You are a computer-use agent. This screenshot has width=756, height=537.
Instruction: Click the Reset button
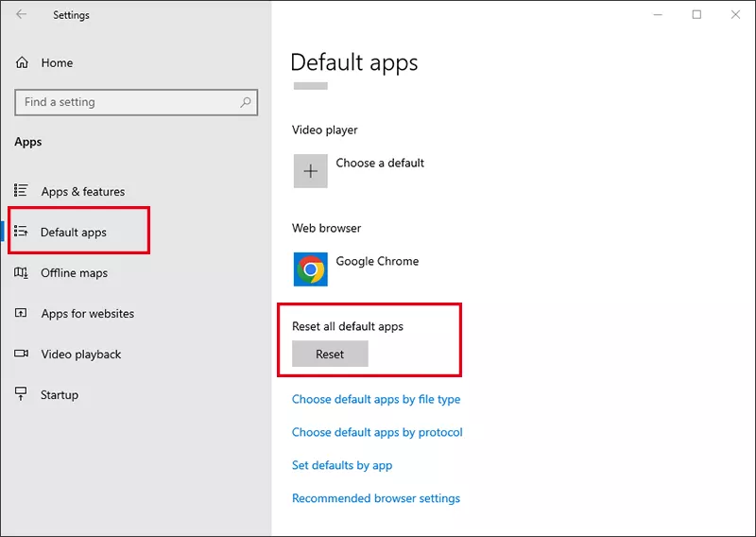[330, 354]
